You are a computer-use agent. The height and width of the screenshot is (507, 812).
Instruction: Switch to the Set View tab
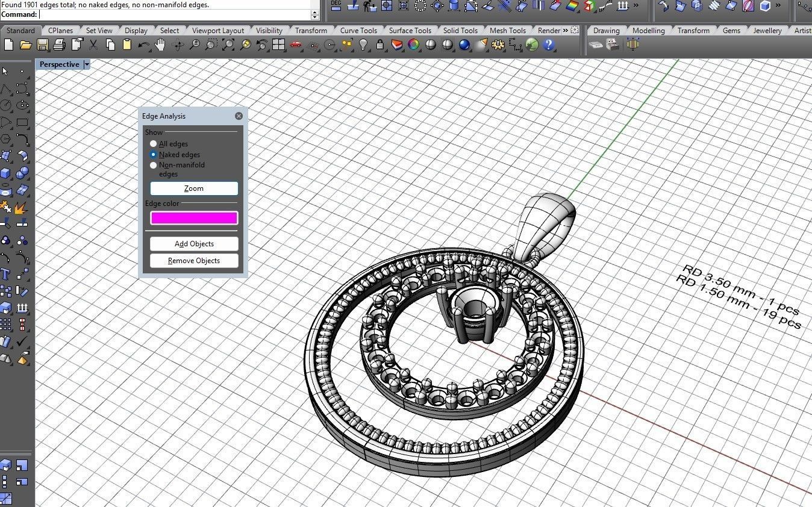(99, 30)
